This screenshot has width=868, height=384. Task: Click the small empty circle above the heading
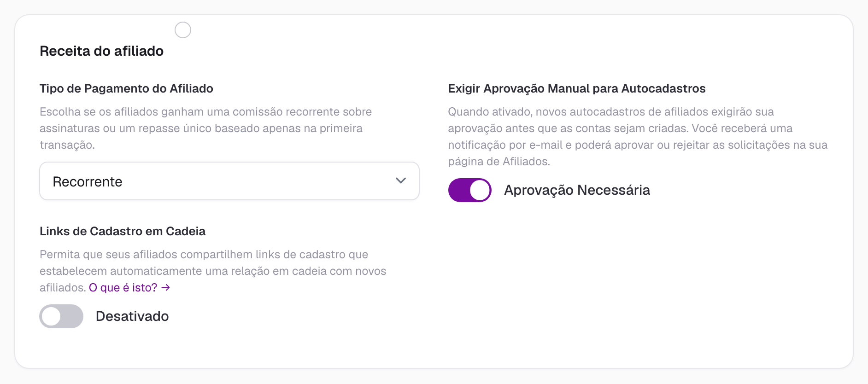point(183,30)
